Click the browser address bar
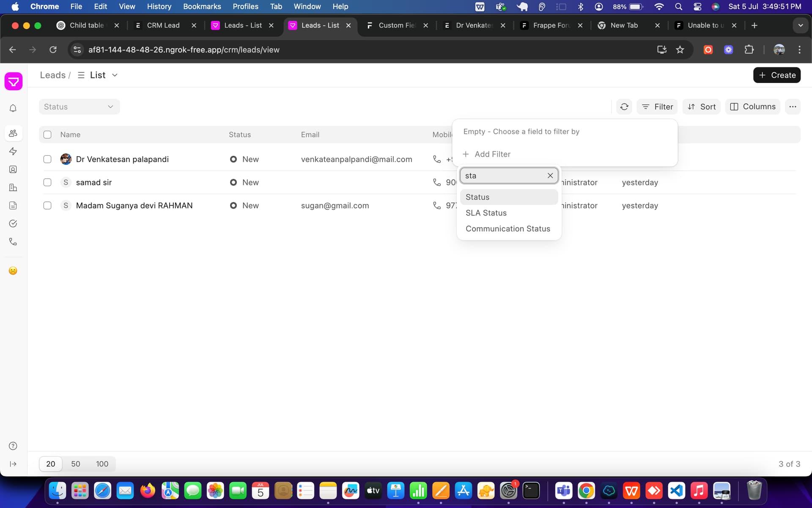 tap(364, 50)
